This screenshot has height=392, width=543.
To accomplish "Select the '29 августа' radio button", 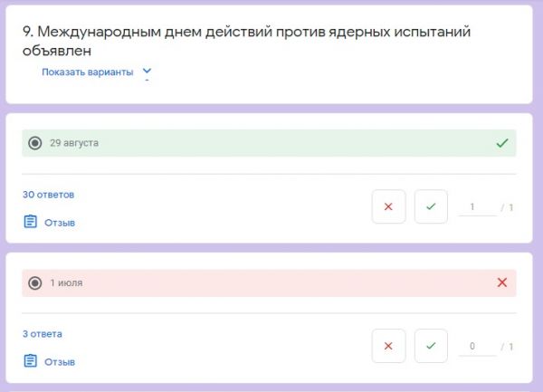I will click(x=35, y=143).
